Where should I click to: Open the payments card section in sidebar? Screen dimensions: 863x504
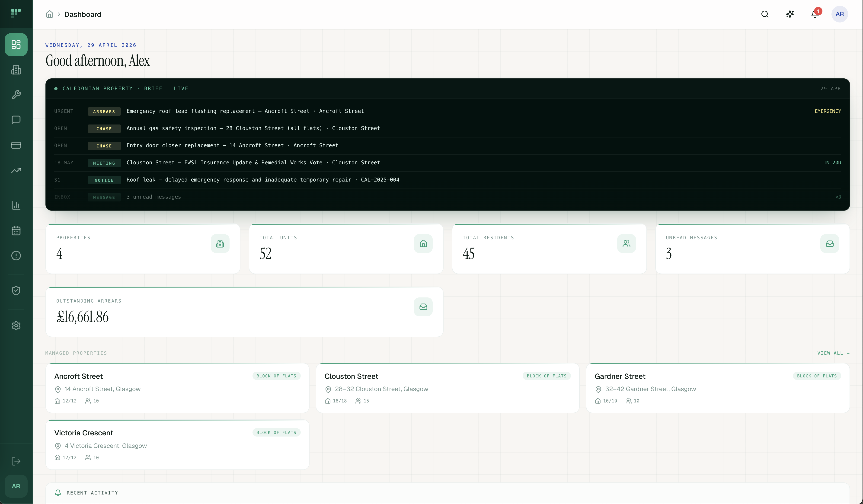coord(16,145)
